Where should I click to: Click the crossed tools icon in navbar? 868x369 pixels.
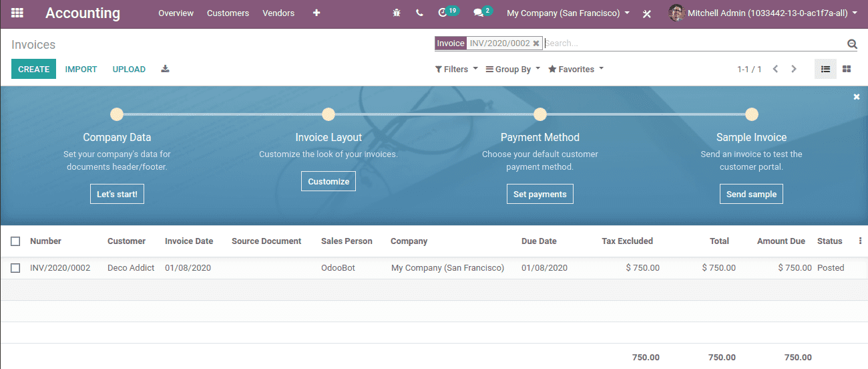click(x=646, y=13)
